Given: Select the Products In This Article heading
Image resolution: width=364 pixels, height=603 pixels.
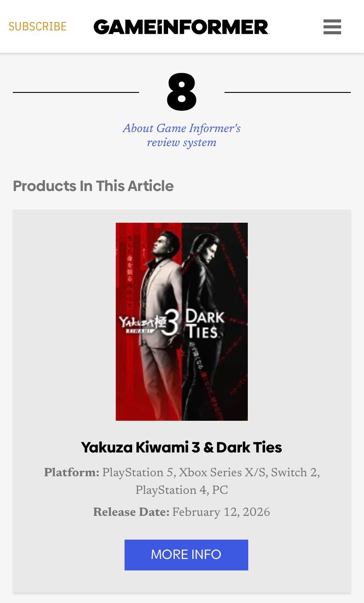Looking at the screenshot, I should pos(93,186).
